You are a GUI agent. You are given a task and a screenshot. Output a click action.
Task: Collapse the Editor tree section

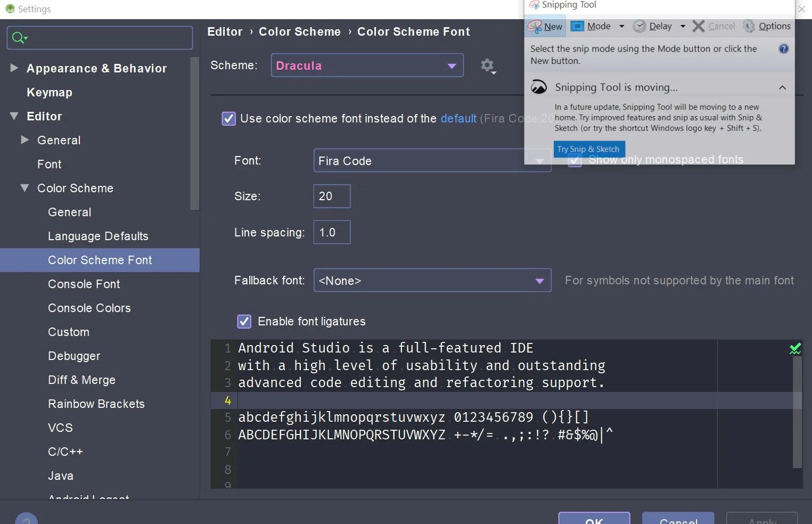point(14,116)
